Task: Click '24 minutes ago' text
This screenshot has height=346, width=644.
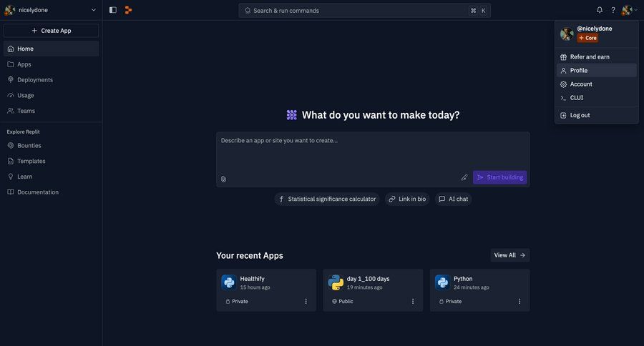Action: [x=471, y=287]
